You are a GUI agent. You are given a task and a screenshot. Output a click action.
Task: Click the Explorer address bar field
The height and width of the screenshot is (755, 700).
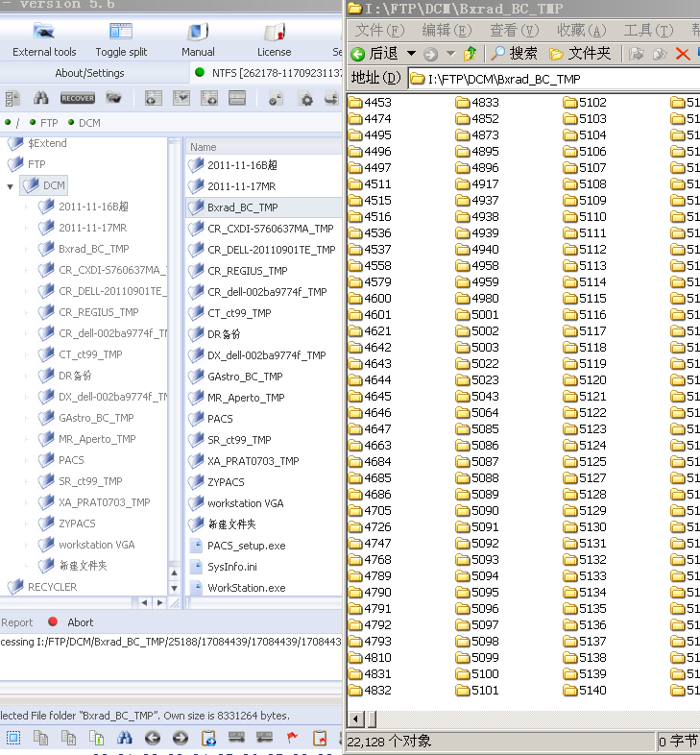tap(554, 79)
